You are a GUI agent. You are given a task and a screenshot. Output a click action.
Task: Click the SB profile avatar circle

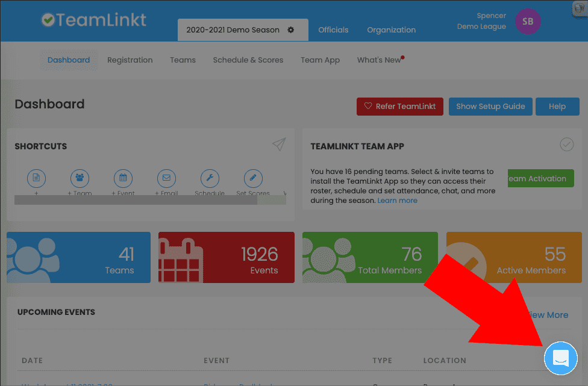point(528,21)
